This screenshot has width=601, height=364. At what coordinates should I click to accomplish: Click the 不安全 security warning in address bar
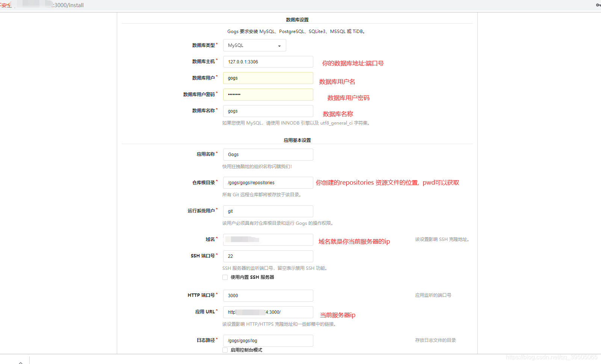6,5
